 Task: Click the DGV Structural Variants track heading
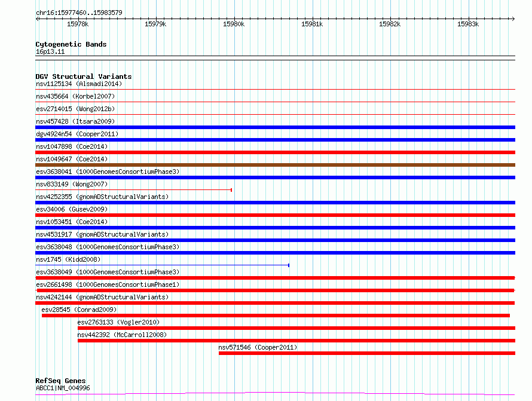[84, 76]
